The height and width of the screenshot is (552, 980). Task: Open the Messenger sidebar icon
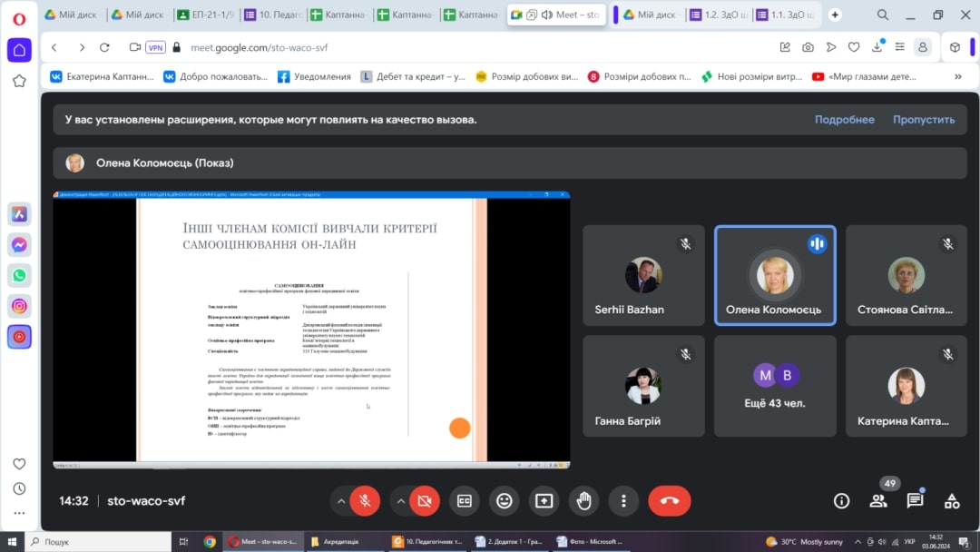click(x=19, y=245)
